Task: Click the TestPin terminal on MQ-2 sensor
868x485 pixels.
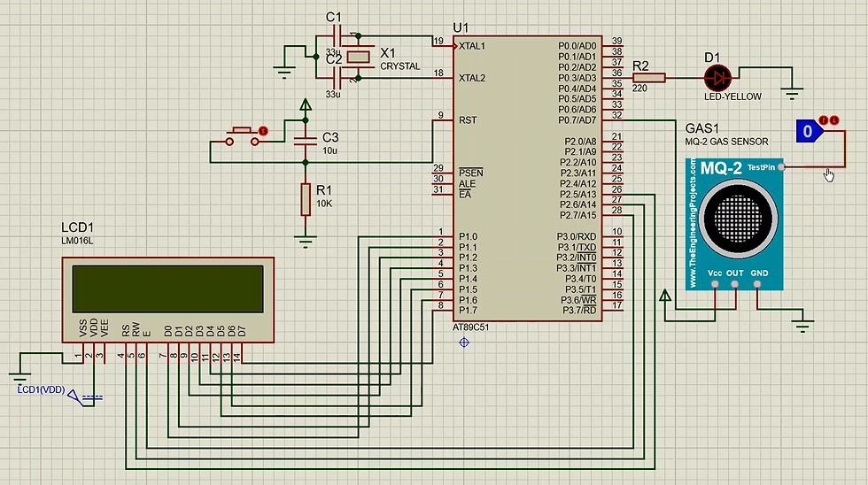Action: (781, 167)
